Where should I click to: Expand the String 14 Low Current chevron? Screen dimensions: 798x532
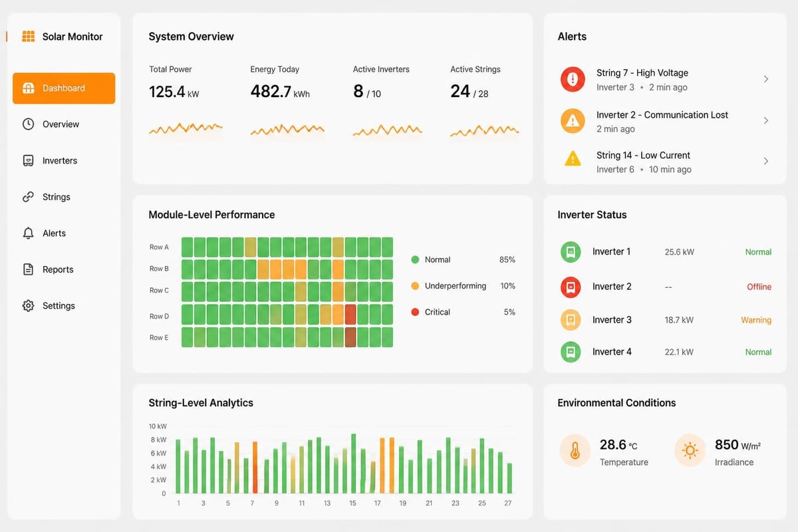[x=766, y=161]
